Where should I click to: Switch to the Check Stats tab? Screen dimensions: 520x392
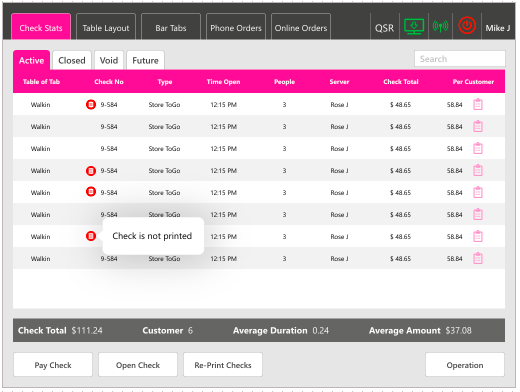(x=41, y=27)
